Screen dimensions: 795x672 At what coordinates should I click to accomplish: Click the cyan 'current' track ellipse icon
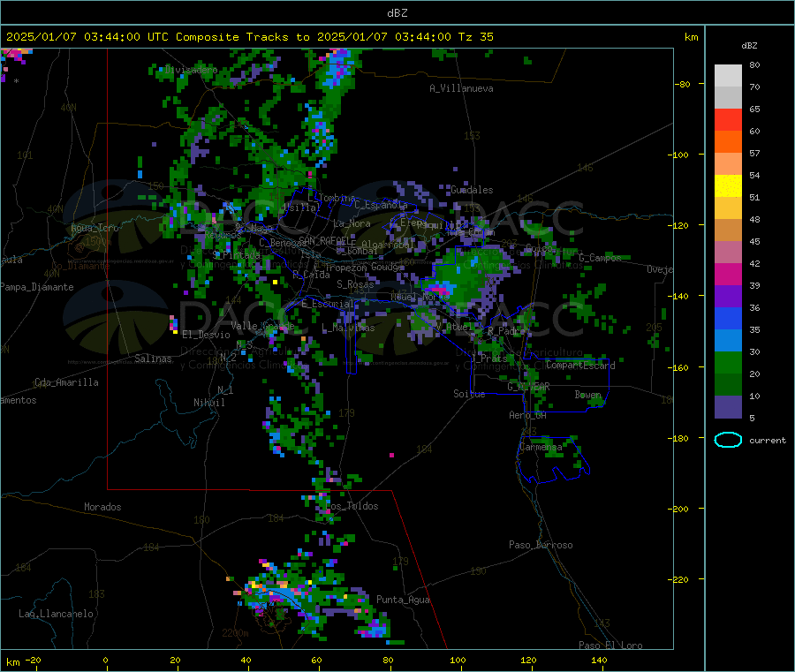point(728,440)
